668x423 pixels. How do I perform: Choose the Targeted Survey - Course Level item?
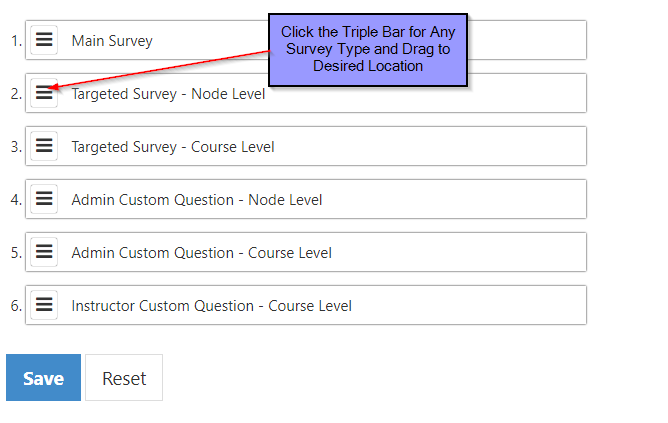coord(172,147)
